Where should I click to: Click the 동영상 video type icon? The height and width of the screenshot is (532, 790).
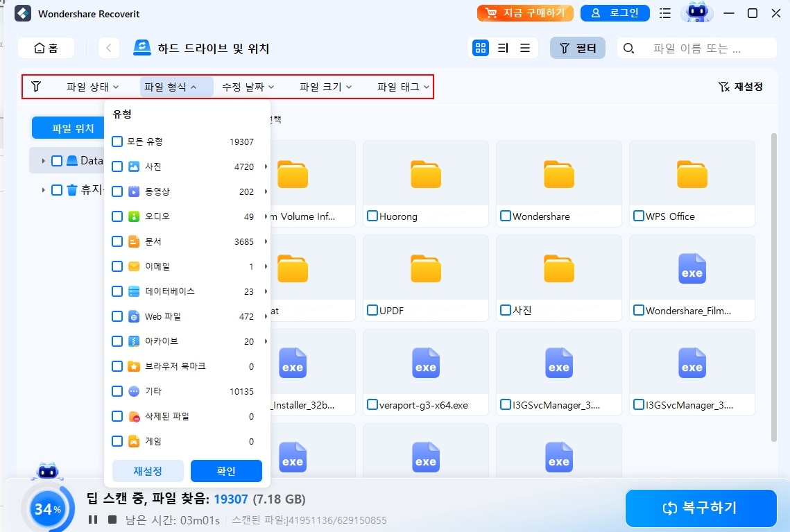133,191
